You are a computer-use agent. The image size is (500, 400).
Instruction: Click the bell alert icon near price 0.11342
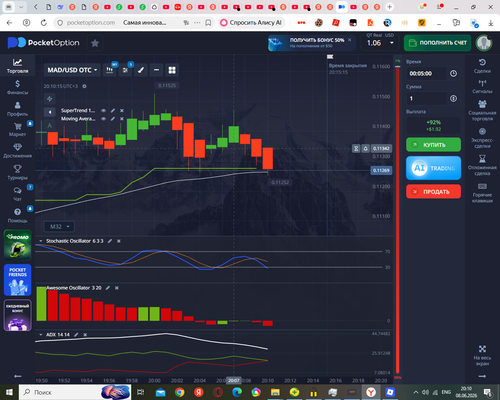(365, 148)
